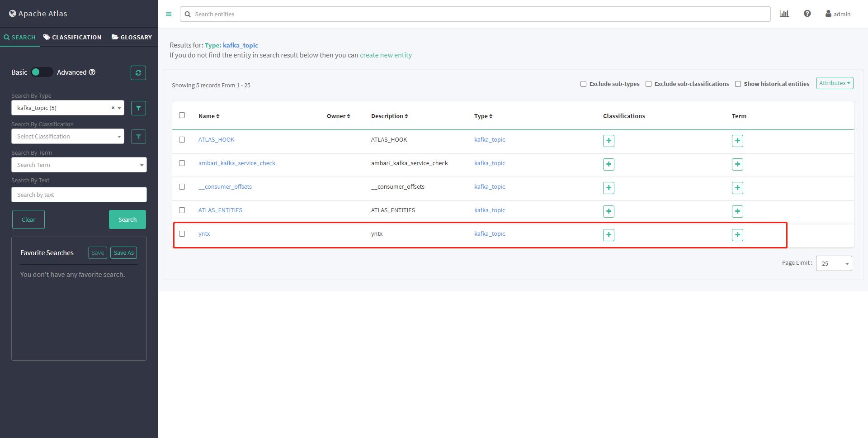868x438 pixels.
Task: Switch to the CLASSIFICATION tab
Action: click(72, 37)
